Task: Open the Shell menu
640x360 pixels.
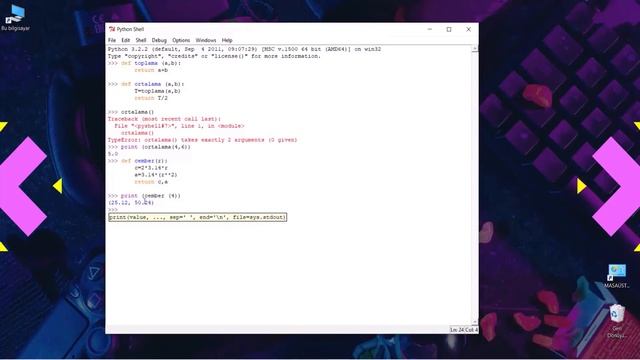Action: coord(141,40)
